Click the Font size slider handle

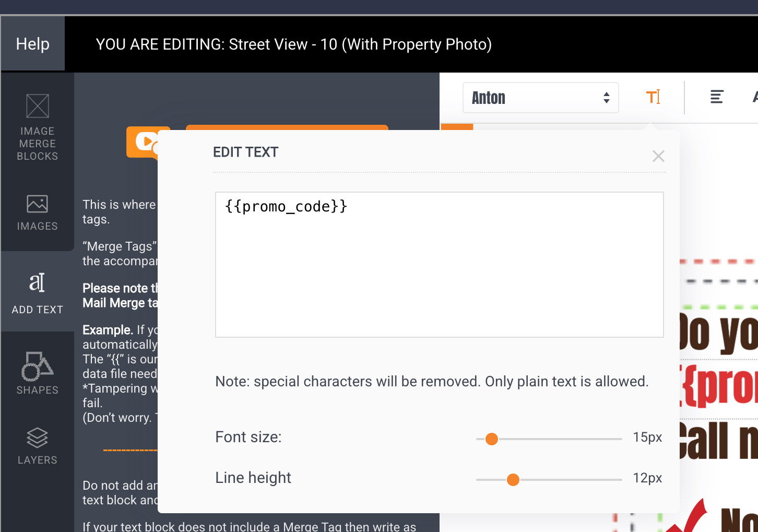pos(492,439)
